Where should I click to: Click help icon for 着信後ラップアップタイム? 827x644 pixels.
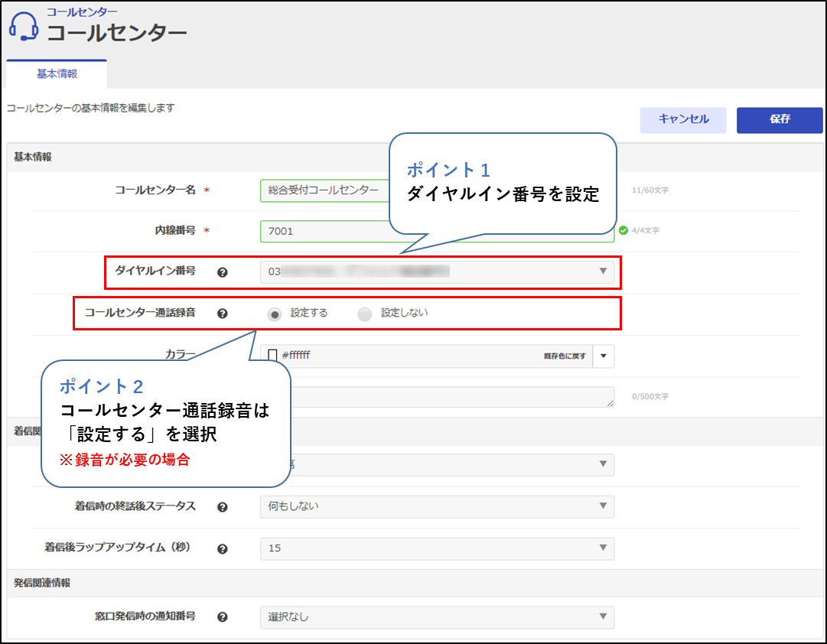223,548
